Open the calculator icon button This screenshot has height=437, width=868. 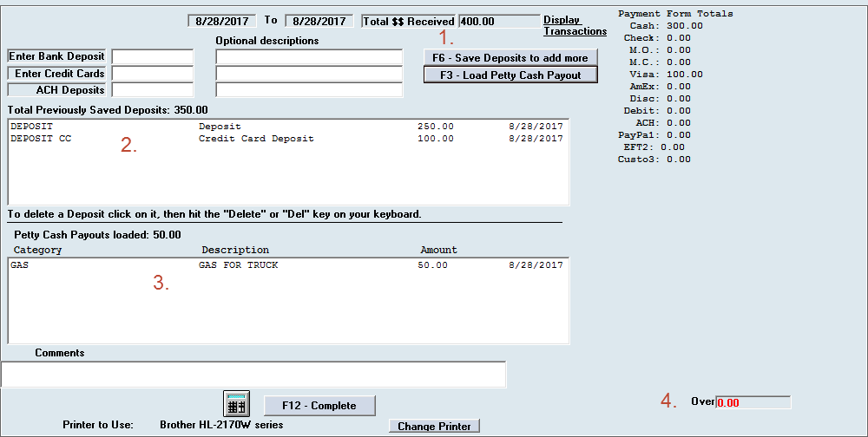pos(237,404)
